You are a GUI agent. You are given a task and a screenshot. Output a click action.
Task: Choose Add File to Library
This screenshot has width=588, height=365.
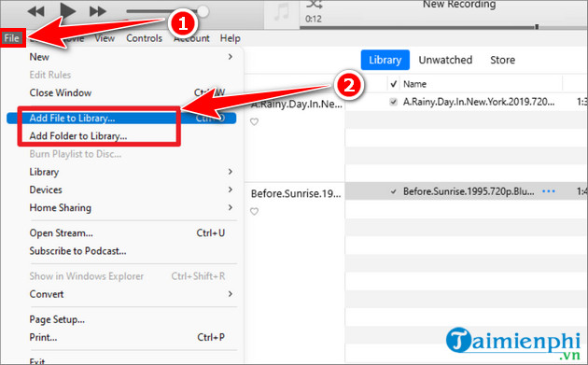121,118
